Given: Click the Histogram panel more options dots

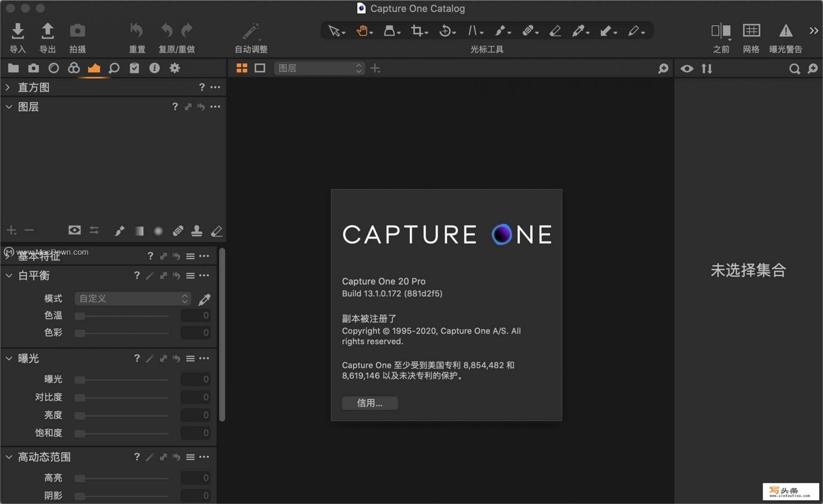Looking at the screenshot, I should 215,87.
